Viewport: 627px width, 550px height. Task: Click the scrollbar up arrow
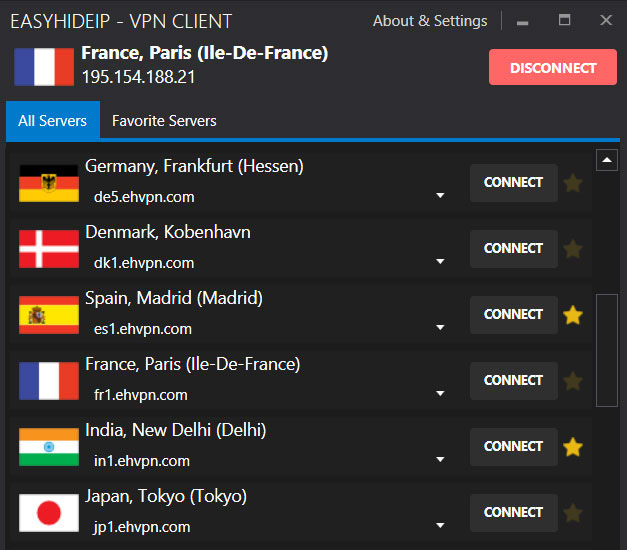coord(607,160)
